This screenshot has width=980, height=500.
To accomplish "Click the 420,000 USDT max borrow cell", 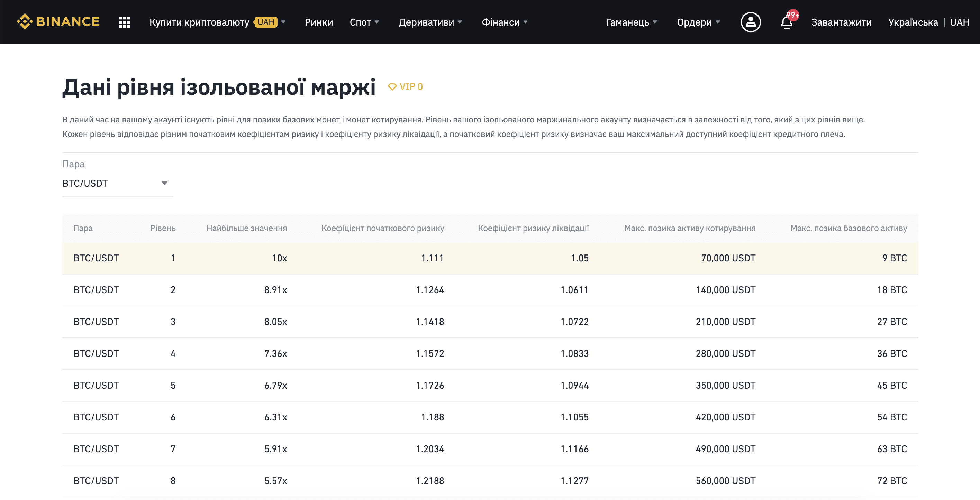I will point(726,417).
